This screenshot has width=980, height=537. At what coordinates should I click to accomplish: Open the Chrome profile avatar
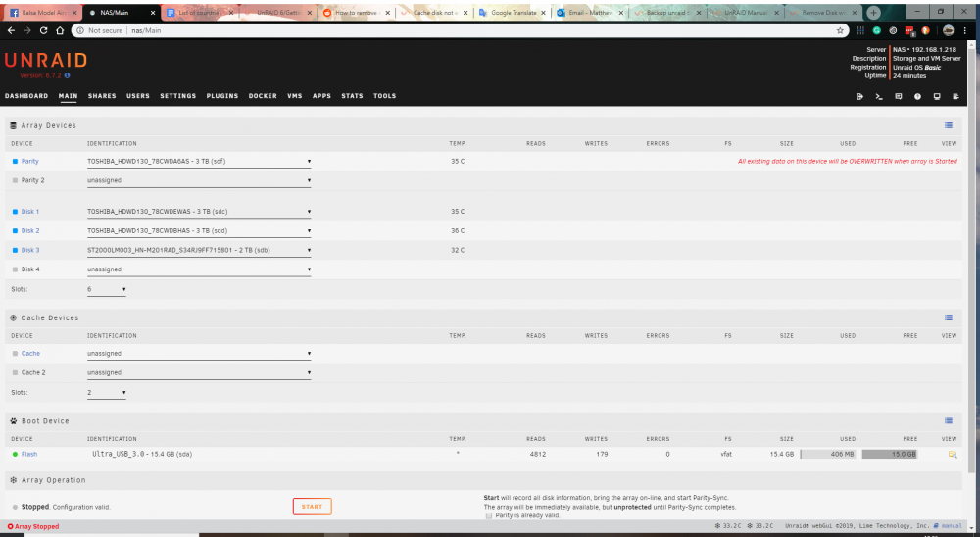948,30
